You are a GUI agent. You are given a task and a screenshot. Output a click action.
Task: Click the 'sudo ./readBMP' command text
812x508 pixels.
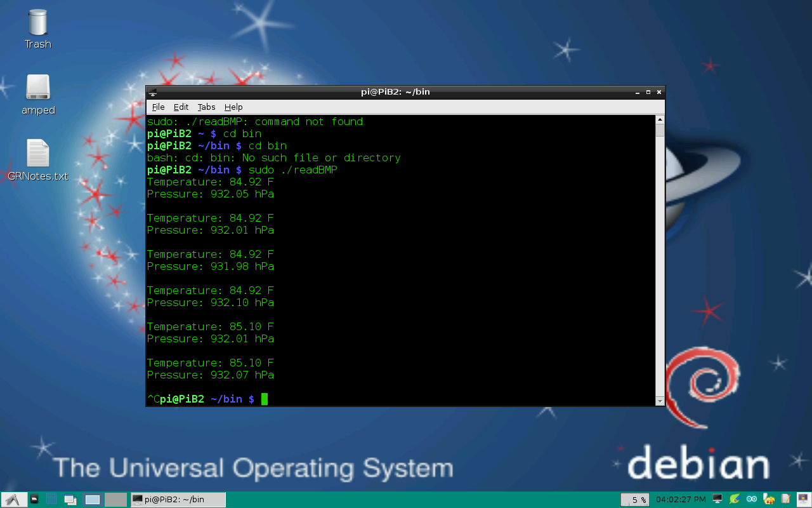click(292, 170)
